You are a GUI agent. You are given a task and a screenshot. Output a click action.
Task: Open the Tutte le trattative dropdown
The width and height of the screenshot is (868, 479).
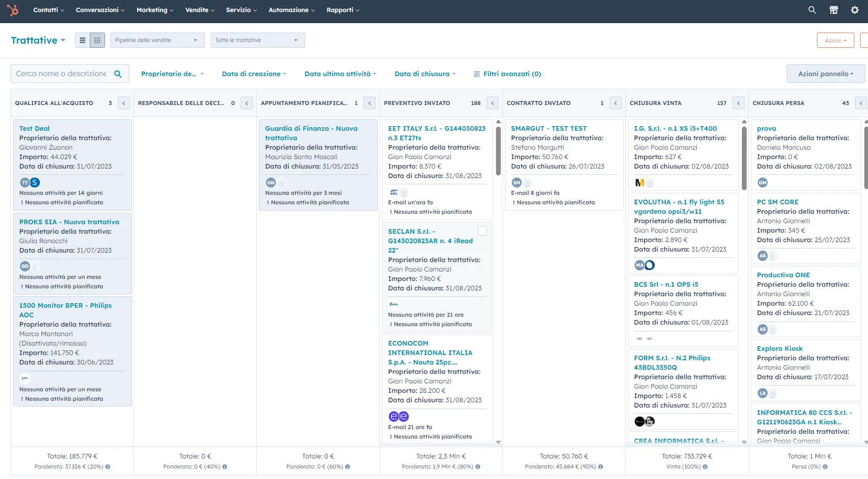point(257,40)
